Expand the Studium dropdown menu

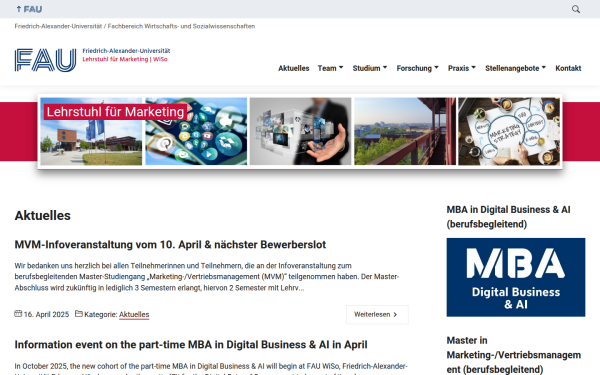click(x=370, y=68)
